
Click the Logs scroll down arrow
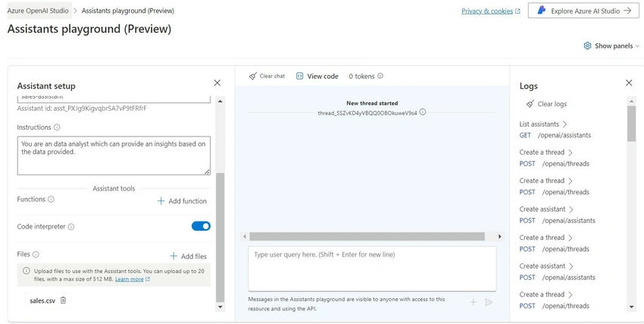(x=631, y=307)
